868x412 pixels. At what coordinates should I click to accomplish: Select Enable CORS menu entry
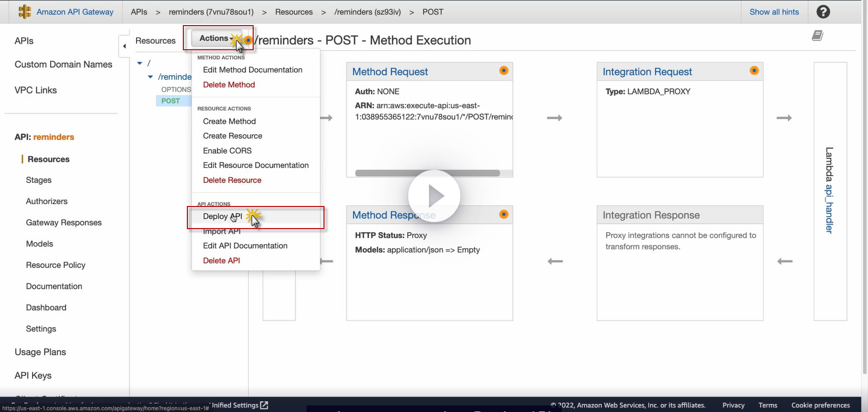[228, 151]
